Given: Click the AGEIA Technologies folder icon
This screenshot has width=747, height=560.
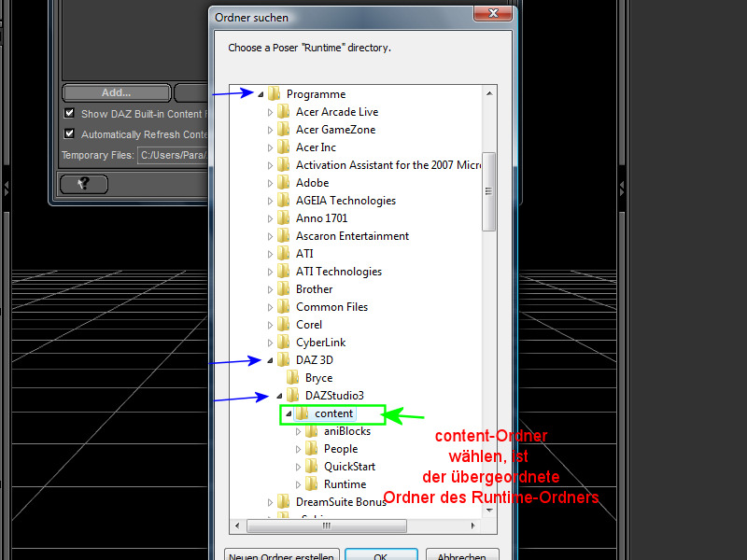Looking at the screenshot, I should [284, 201].
